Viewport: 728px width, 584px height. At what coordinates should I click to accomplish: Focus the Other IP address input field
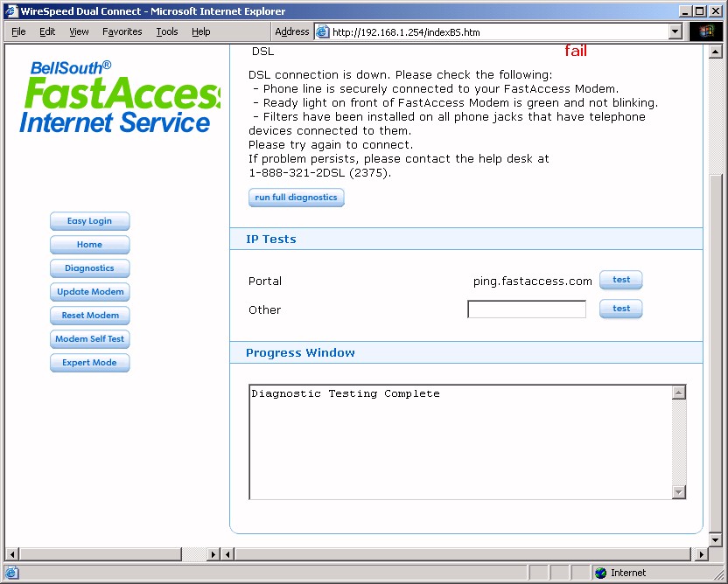click(527, 309)
